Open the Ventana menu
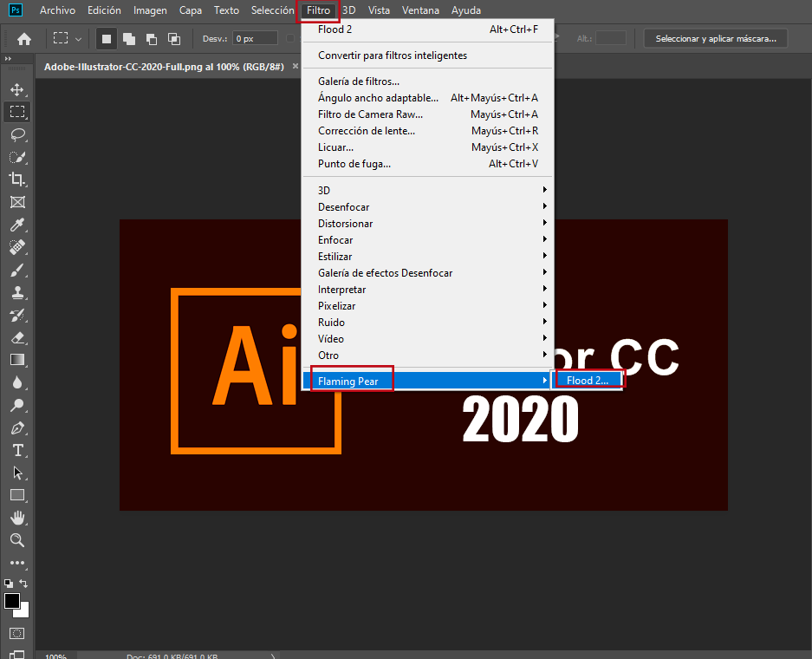This screenshot has width=812, height=659. tap(420, 10)
